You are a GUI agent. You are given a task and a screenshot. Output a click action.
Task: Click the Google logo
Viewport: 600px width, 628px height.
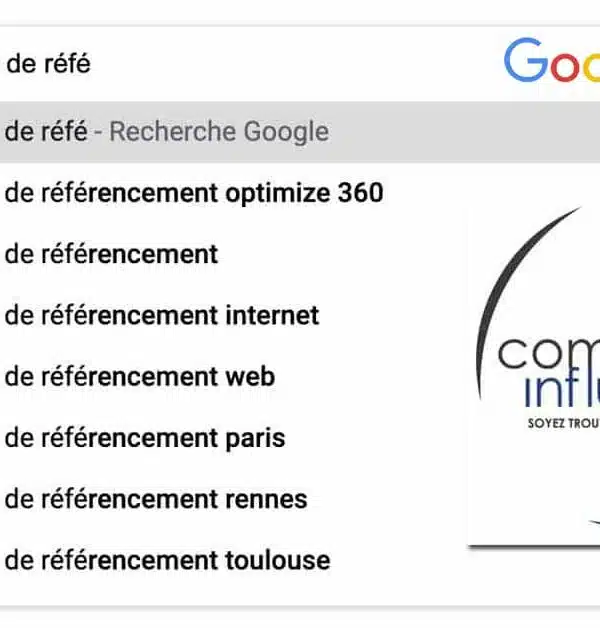coord(551,62)
